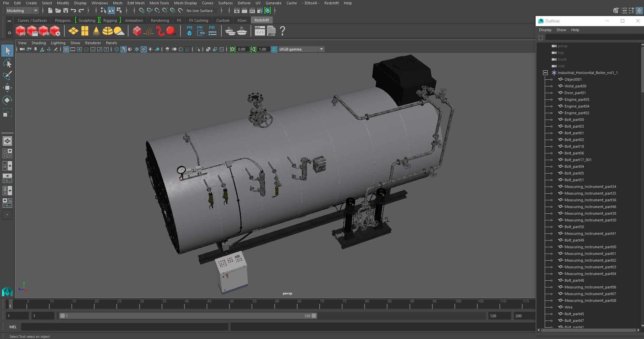Create Redshift area light shelf icon
Viewport: 644px width, 339px height.
pos(73,31)
